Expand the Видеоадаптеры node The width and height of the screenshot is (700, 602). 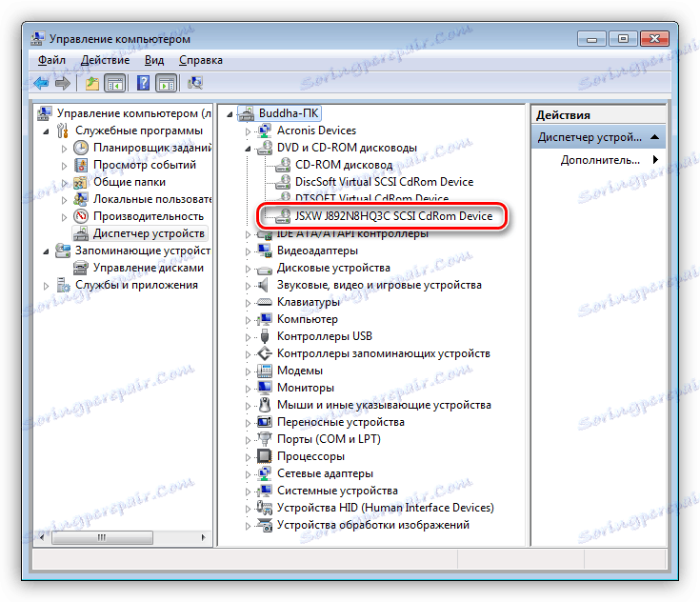click(x=248, y=251)
